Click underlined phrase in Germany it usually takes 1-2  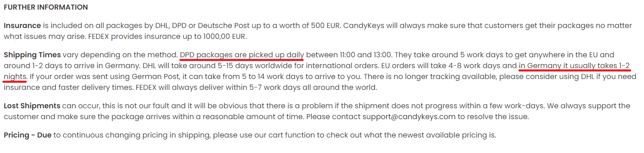pos(574,66)
